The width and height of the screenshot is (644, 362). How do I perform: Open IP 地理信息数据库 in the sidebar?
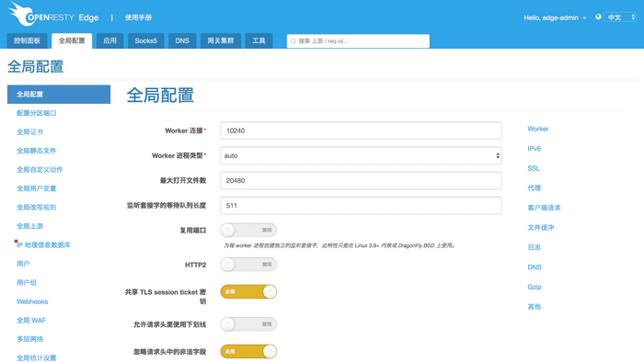43,245
